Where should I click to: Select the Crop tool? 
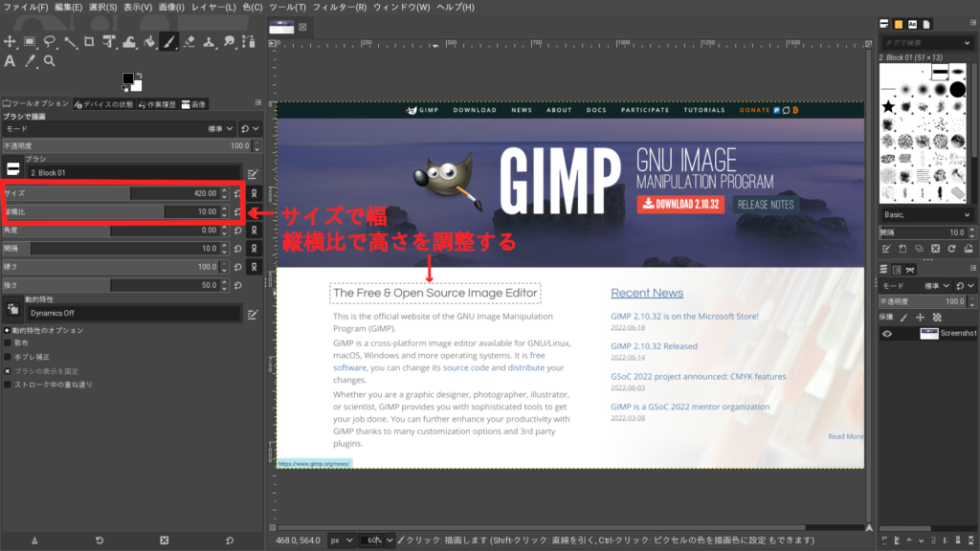pos(89,42)
